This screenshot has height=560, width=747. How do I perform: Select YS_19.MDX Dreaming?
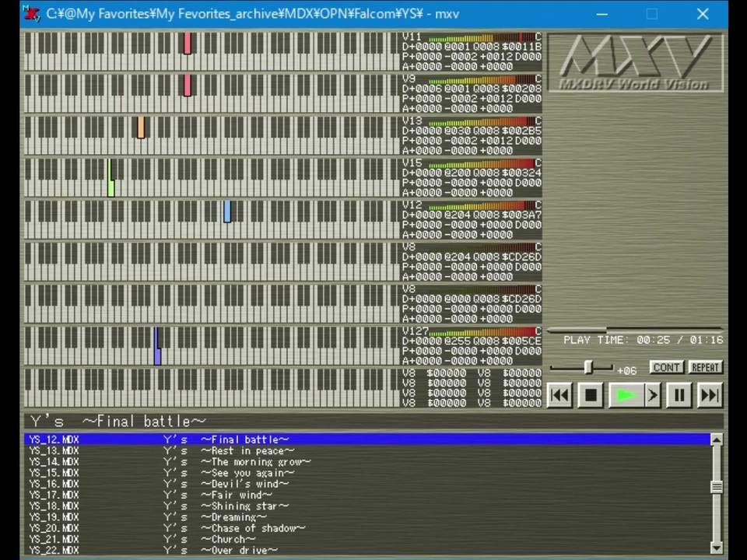click(x=366, y=516)
